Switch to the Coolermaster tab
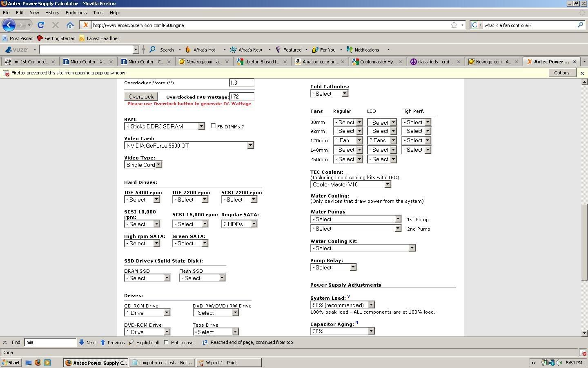Viewport: 588px width, 368px height. tap(379, 62)
